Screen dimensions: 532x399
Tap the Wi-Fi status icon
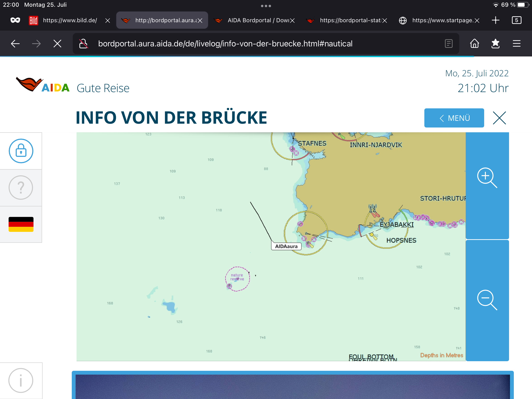pos(496,5)
